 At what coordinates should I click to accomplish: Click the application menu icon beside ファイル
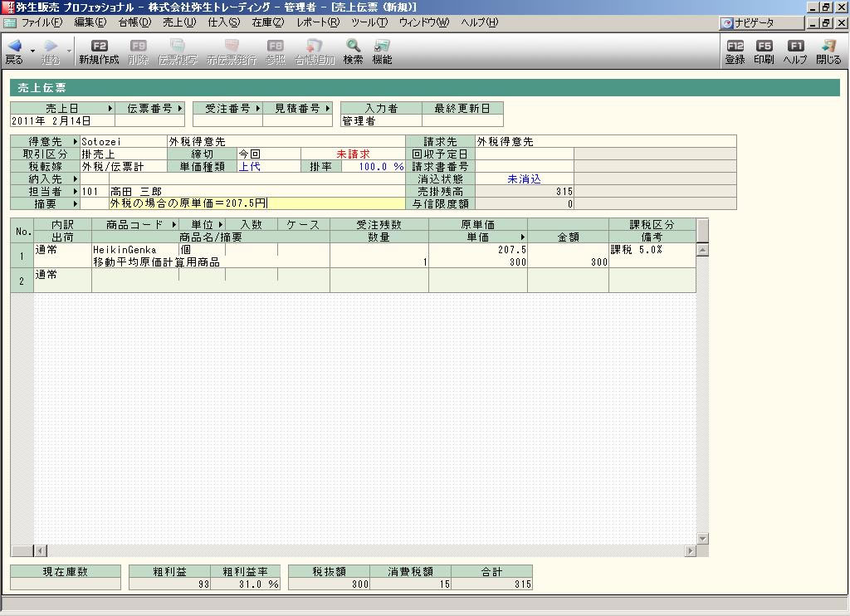point(9,22)
